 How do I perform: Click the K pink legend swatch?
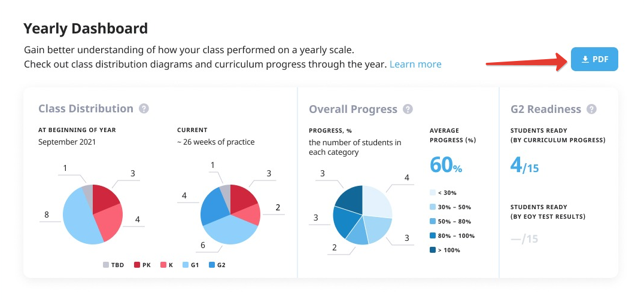[162, 264]
